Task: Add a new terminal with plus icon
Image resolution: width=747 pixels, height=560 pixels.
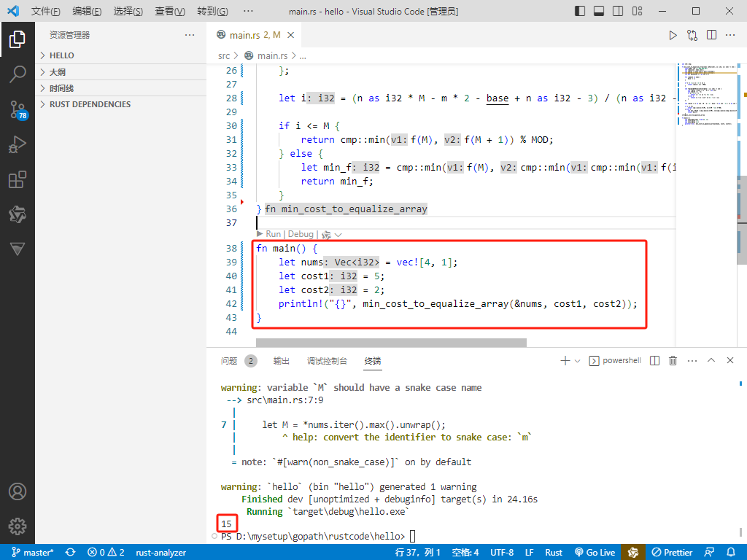Action: pos(565,361)
